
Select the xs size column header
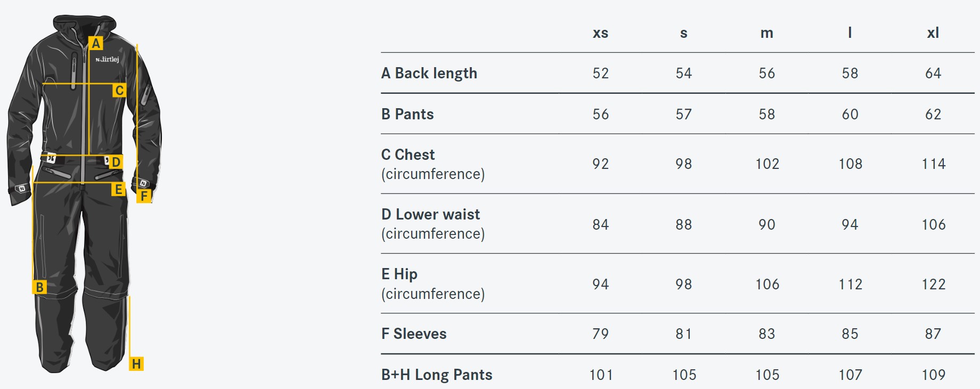600,33
